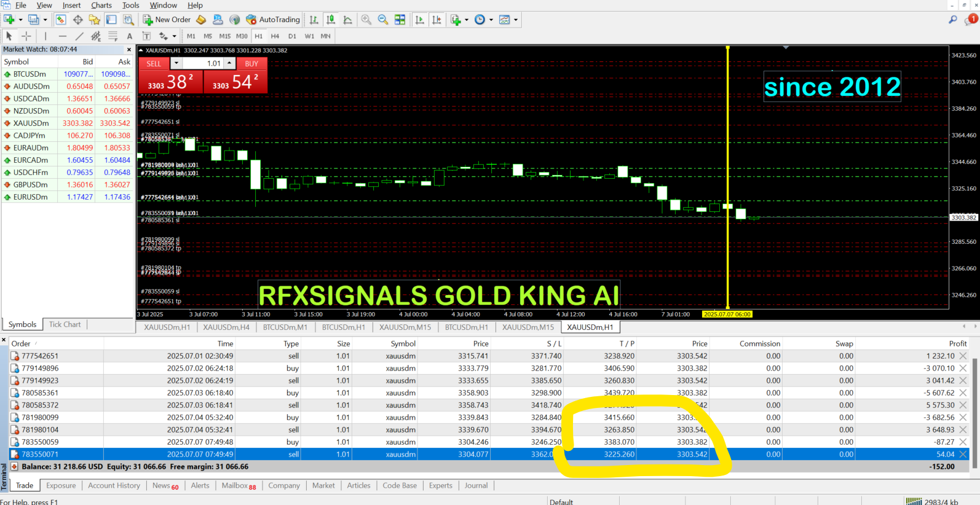Switch to the XAUUSDm,H4 chart tab
The height and width of the screenshot is (505, 980).
coord(226,327)
